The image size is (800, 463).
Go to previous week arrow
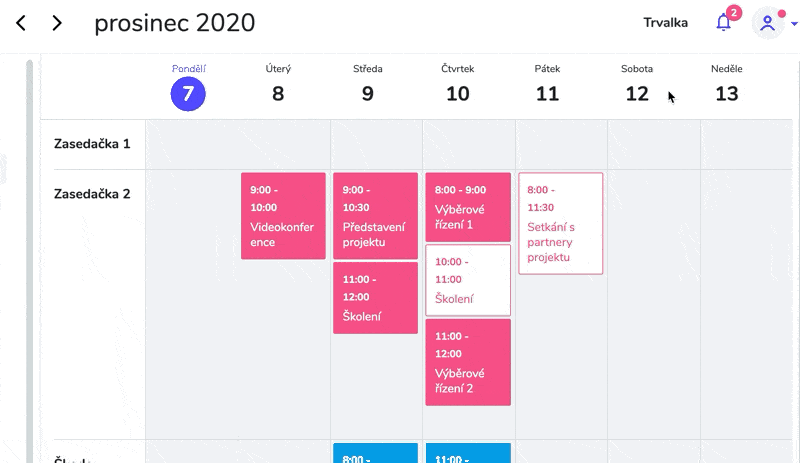[21, 23]
